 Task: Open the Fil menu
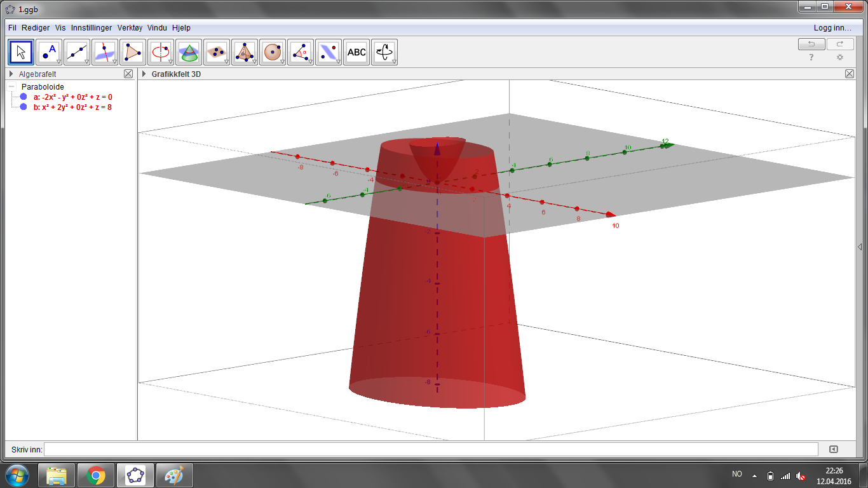(12, 28)
